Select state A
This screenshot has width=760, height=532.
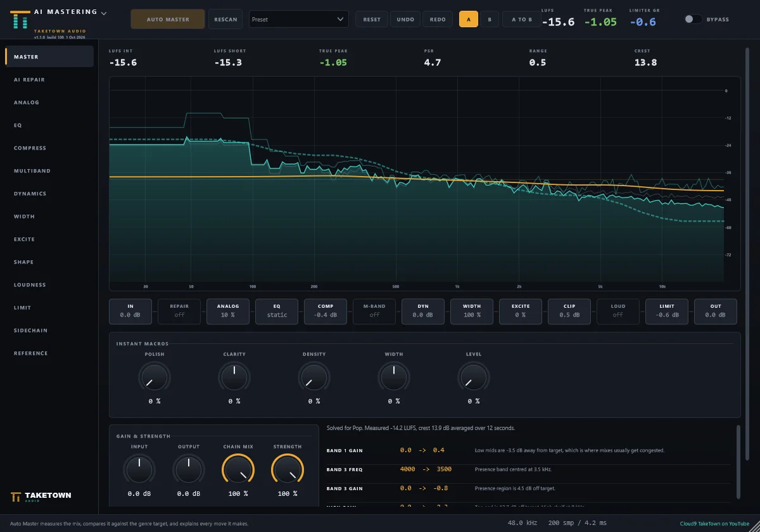tap(469, 19)
